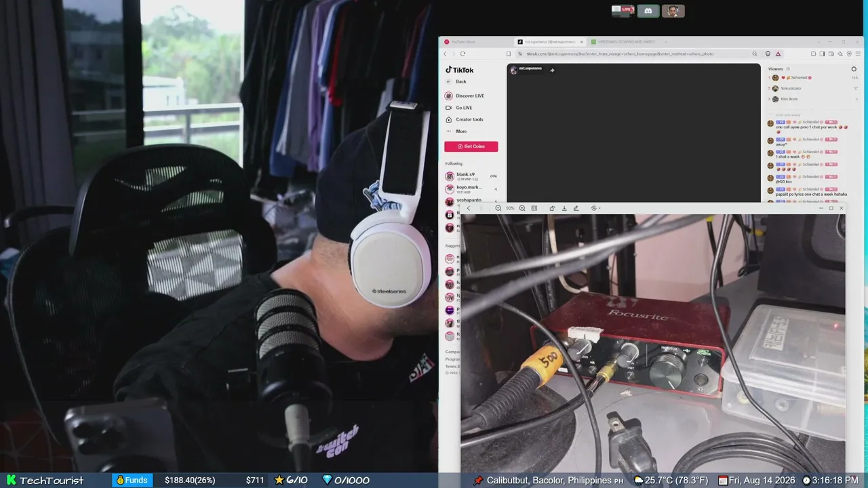
Task: Zoom in on the photo viewer image
Action: coord(522,208)
